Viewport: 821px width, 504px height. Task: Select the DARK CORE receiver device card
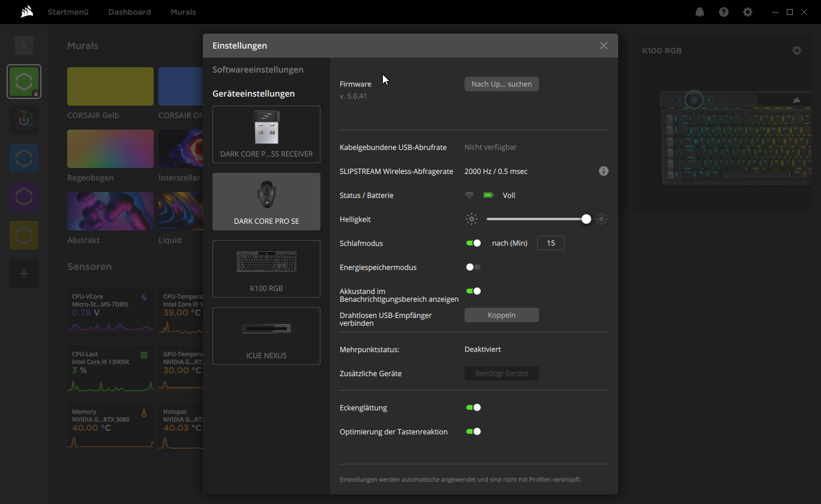coord(266,134)
